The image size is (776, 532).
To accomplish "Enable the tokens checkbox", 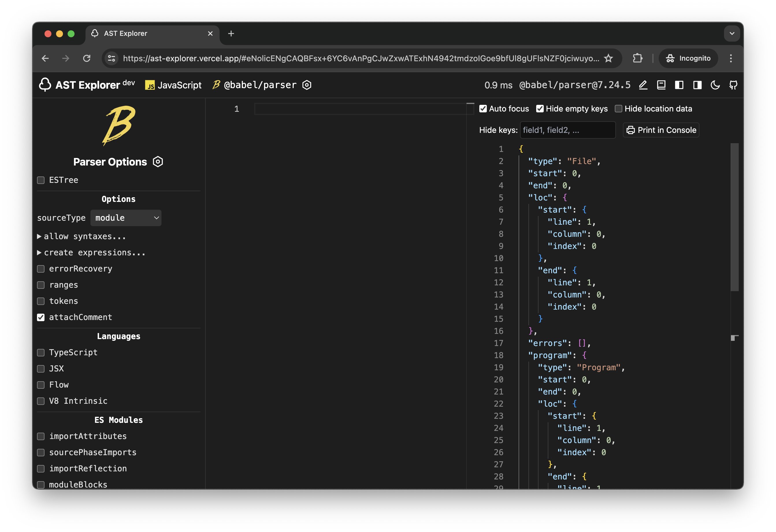I will point(41,301).
